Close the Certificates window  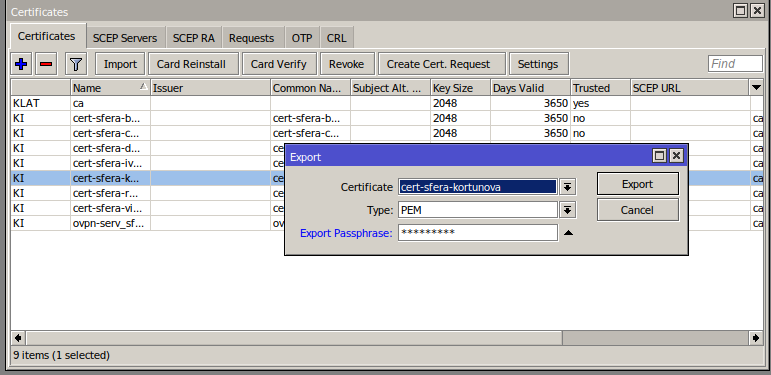757,11
